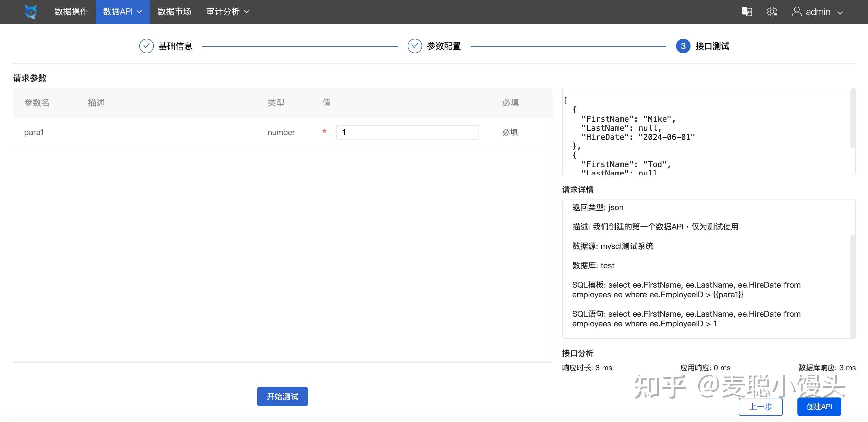Click the value input field containing 1

[x=407, y=132]
